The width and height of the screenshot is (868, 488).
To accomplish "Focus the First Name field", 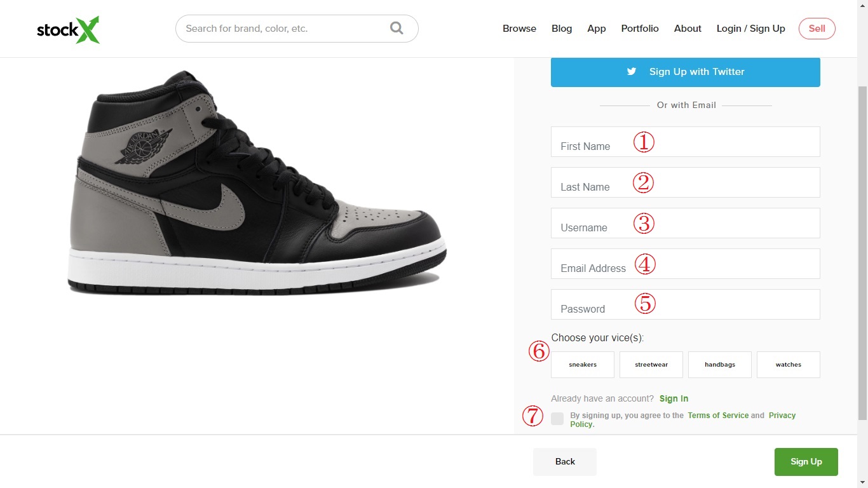I will pos(685,142).
